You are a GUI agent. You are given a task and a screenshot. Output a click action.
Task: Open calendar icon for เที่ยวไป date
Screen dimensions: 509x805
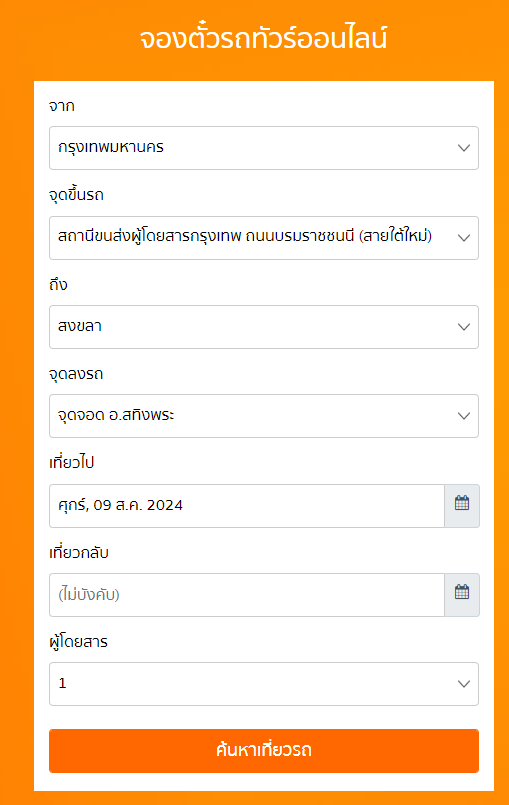click(462, 505)
